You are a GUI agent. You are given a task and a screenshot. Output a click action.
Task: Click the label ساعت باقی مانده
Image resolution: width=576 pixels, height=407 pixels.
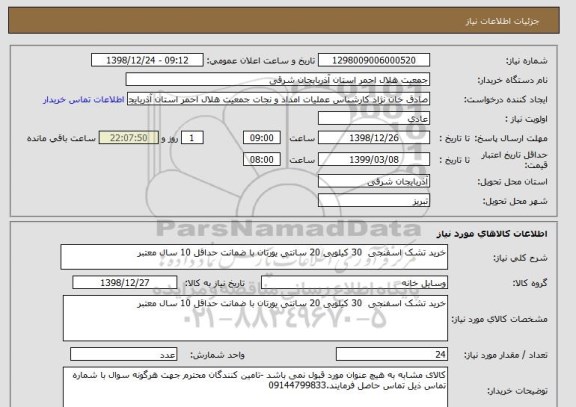pyautogui.click(x=61, y=138)
